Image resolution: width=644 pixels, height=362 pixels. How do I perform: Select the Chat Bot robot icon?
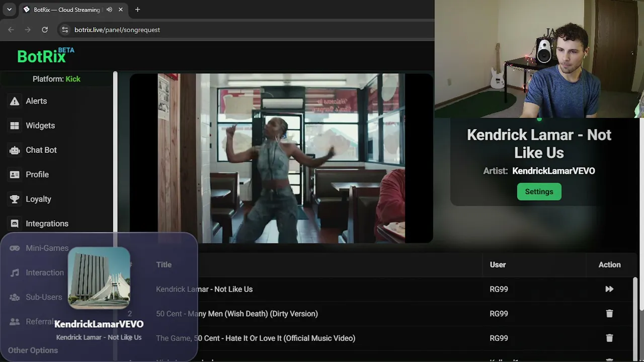[15, 150]
